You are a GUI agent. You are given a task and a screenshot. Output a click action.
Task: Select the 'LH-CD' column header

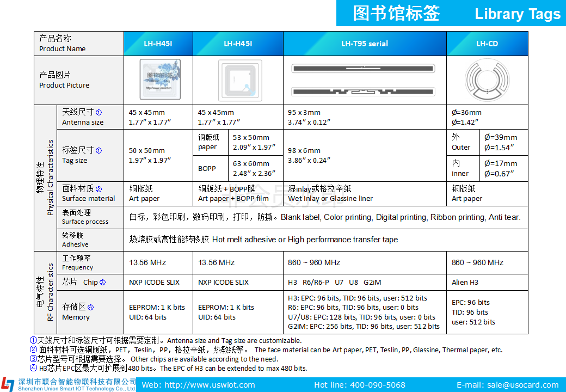tap(487, 44)
